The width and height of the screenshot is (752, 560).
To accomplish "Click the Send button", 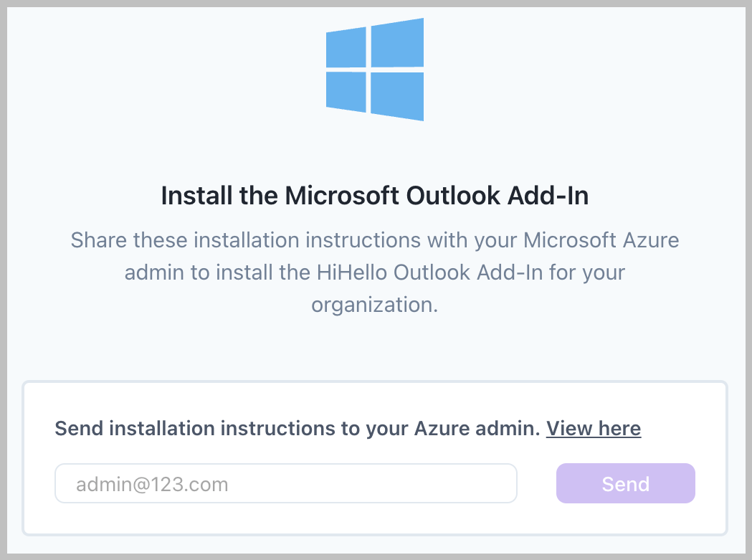I will coord(625,483).
